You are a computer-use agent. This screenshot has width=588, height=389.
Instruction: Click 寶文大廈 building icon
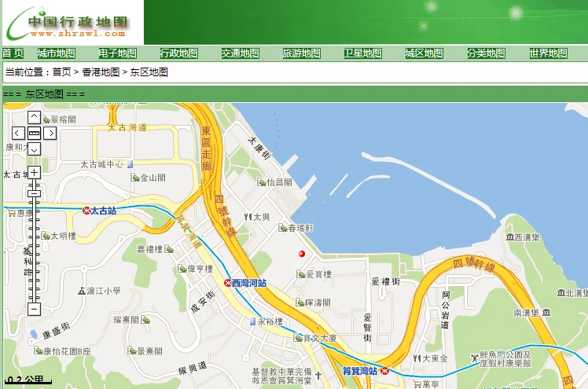coord(298,338)
